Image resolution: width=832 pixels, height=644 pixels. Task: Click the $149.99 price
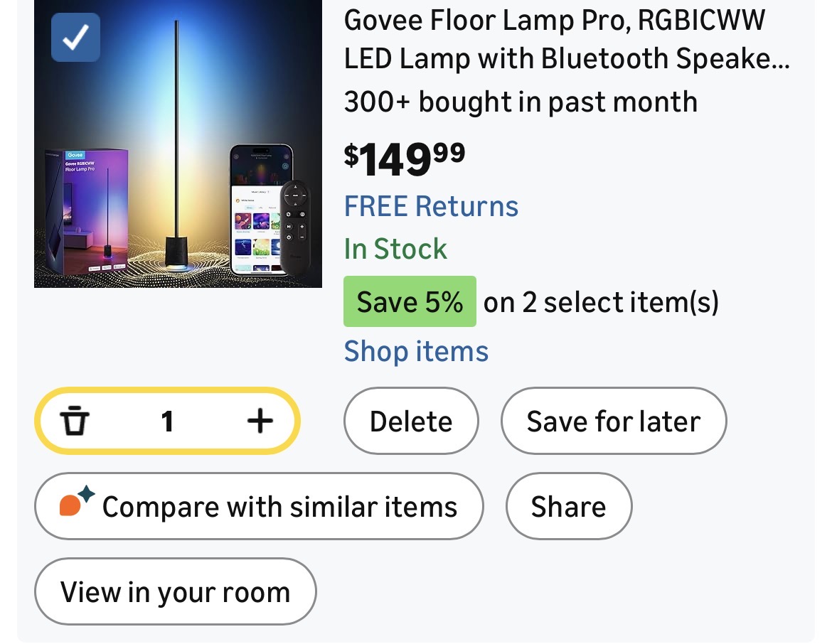pyautogui.click(x=404, y=159)
